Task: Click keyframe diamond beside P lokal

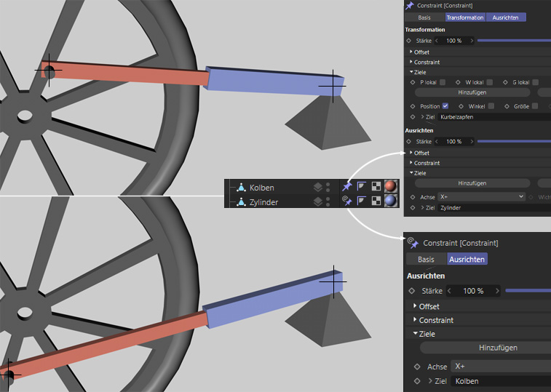Action: coord(413,82)
